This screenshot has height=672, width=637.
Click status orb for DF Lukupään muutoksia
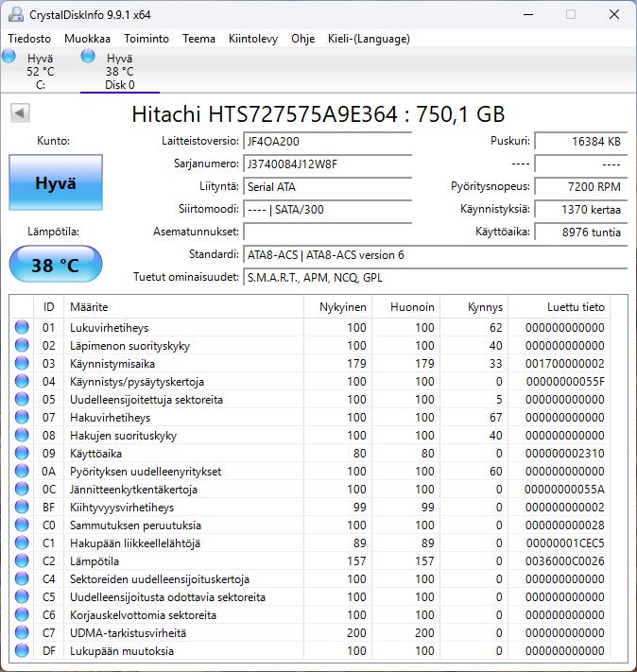22,651
